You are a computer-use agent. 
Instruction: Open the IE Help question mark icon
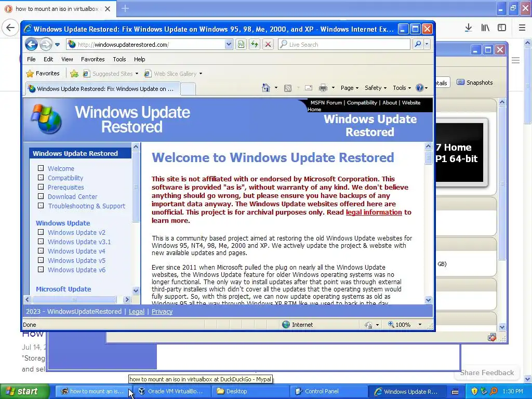pyautogui.click(x=420, y=88)
